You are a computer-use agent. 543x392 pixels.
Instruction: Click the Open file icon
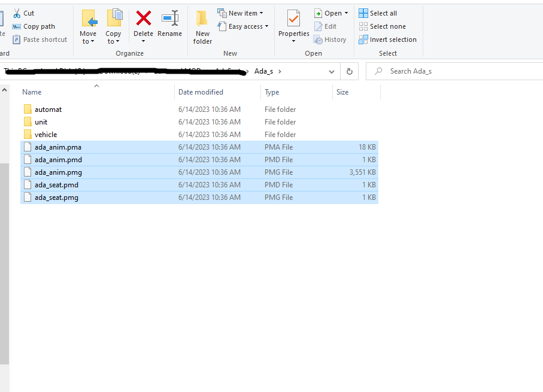[x=318, y=13]
